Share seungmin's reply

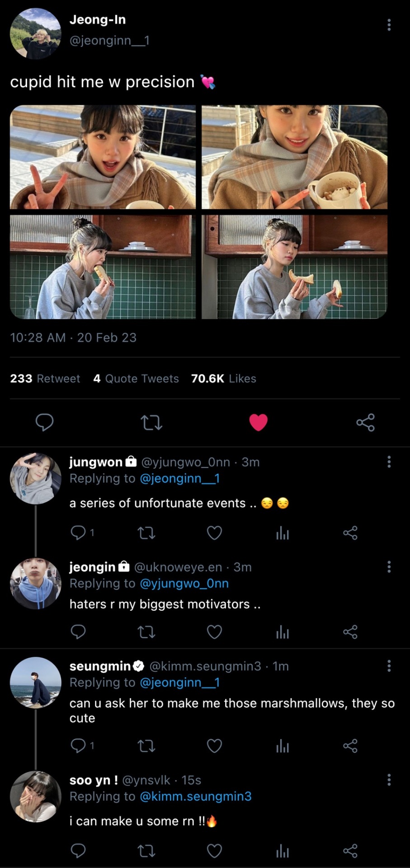click(x=350, y=745)
